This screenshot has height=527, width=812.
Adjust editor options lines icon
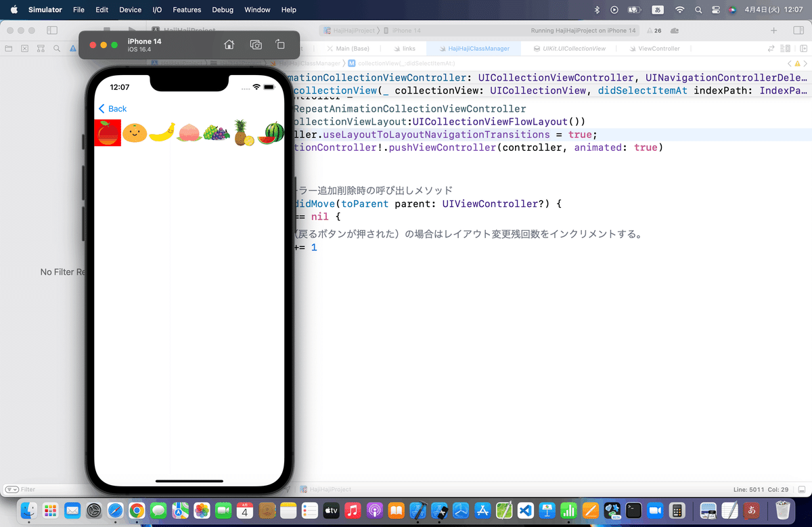(785, 49)
